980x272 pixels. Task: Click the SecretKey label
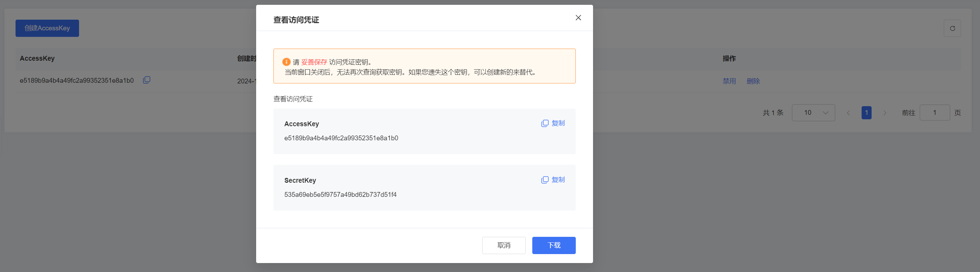pyautogui.click(x=300, y=180)
